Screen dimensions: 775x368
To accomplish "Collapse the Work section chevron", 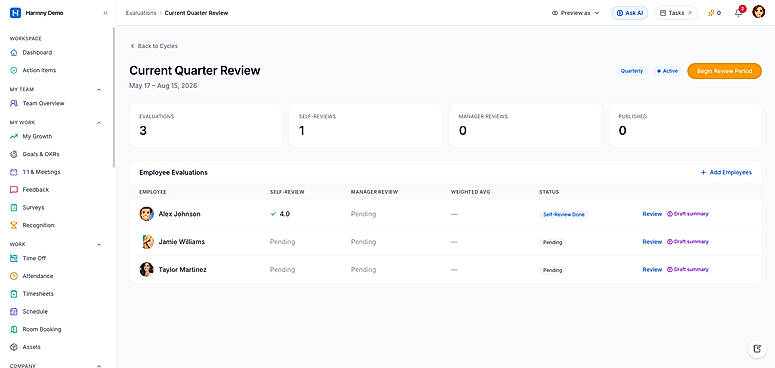I will point(99,245).
